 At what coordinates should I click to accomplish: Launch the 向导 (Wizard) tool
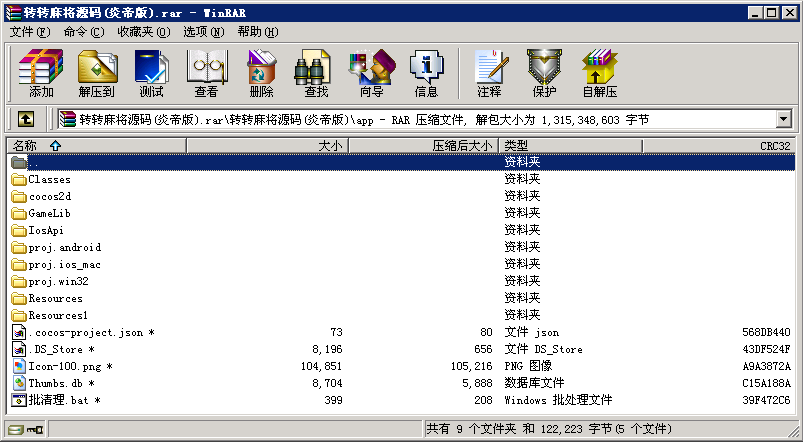click(x=371, y=73)
